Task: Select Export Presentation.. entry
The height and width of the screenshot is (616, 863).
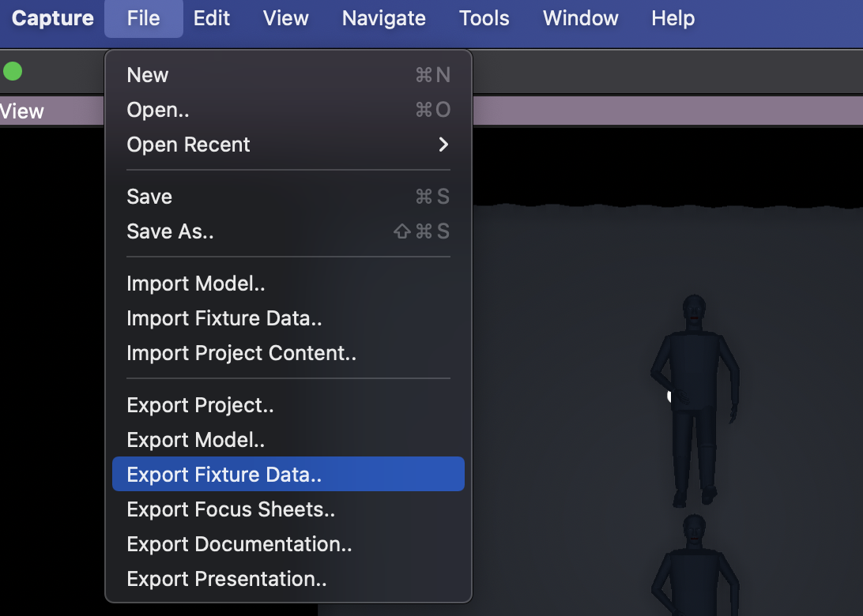Action: 288,578
